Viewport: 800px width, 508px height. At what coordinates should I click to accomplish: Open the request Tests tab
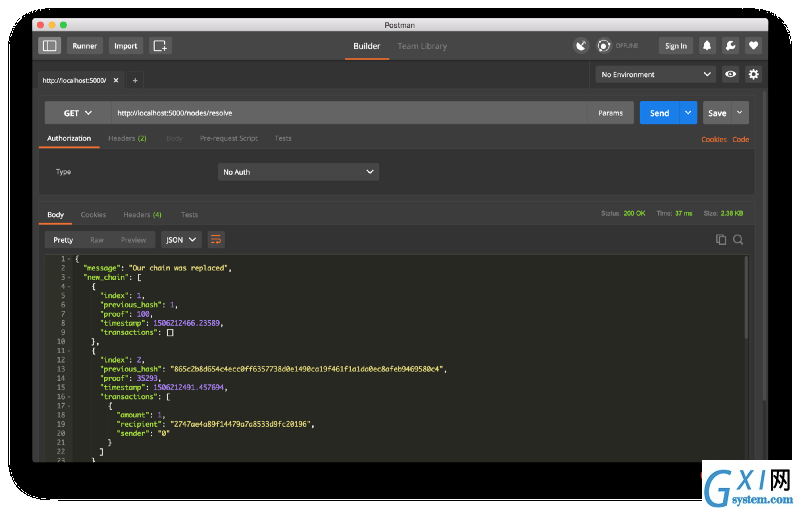coord(283,138)
